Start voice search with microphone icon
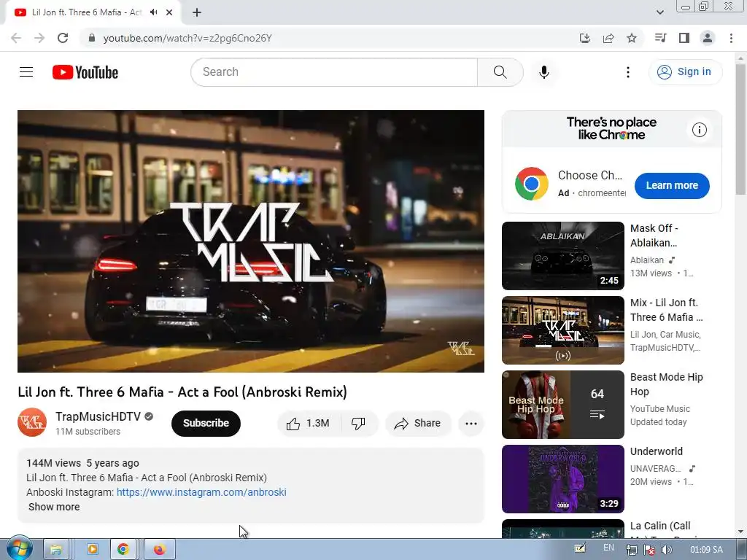 544,72
